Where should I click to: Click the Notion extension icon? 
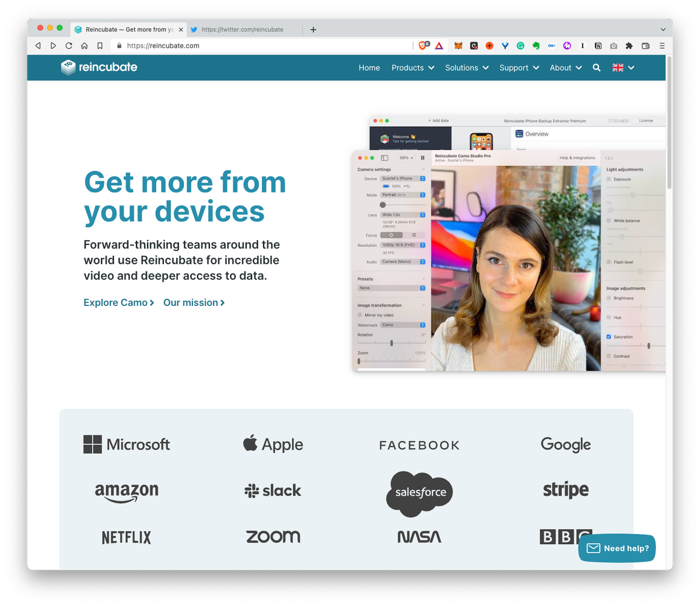[x=597, y=46]
